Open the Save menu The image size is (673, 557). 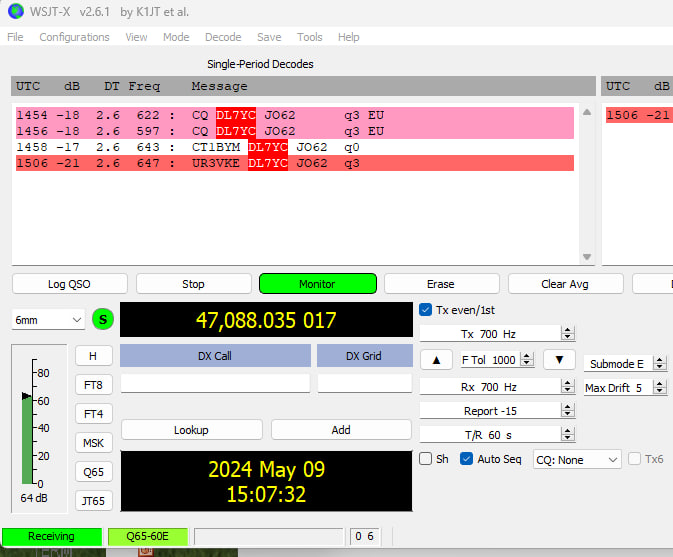pos(269,37)
